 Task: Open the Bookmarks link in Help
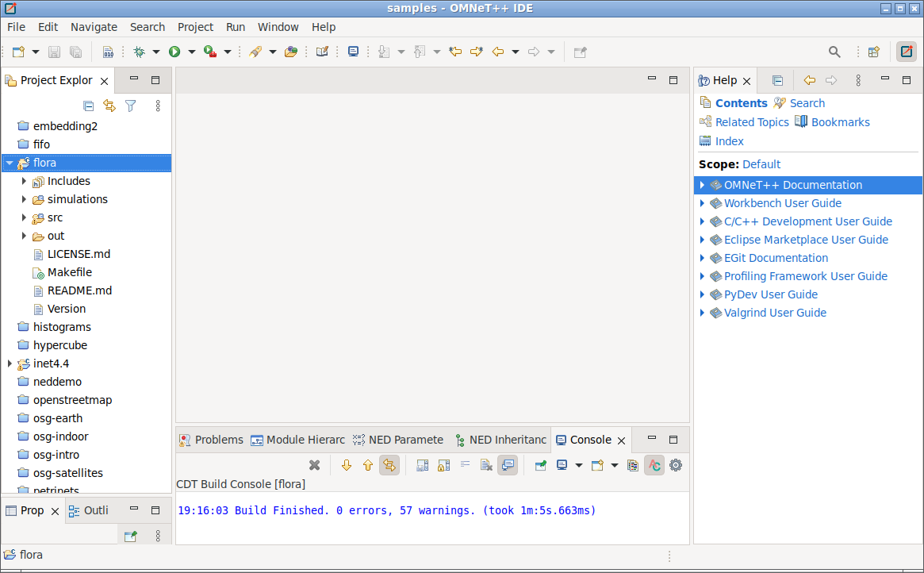(840, 122)
